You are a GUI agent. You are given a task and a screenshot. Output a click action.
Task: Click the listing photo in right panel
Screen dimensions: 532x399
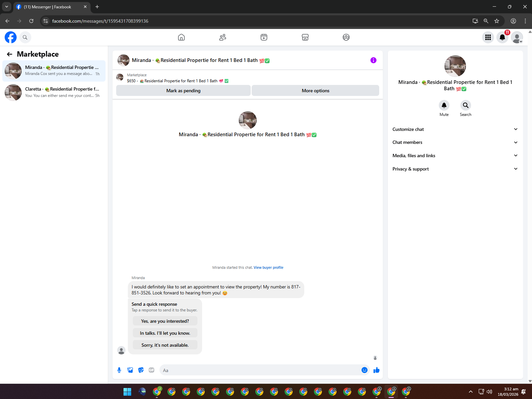coord(455,66)
